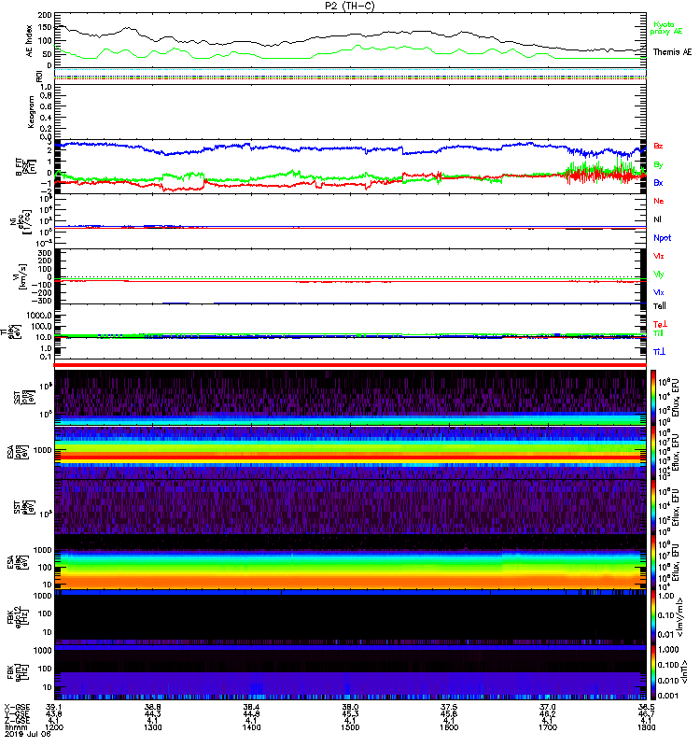The width and height of the screenshot is (700, 747).
Task: Click the 1700 time tick label
Action: pos(548,727)
